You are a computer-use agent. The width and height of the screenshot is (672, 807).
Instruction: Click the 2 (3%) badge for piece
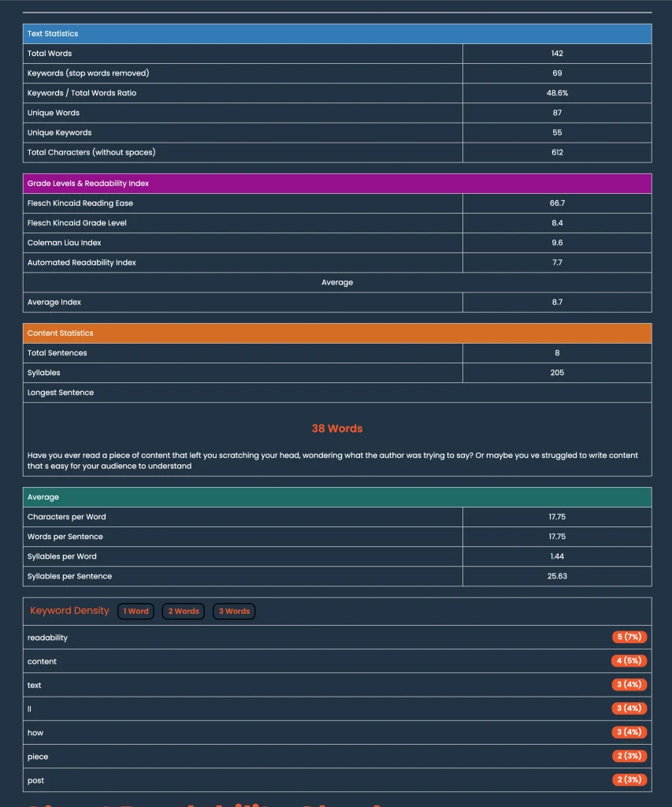[629, 756]
